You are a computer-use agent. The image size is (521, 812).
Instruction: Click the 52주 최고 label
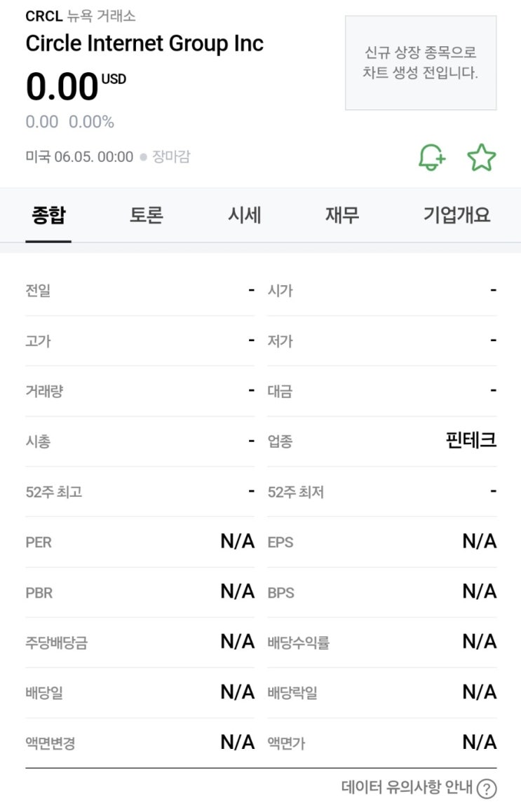pyautogui.click(x=53, y=492)
